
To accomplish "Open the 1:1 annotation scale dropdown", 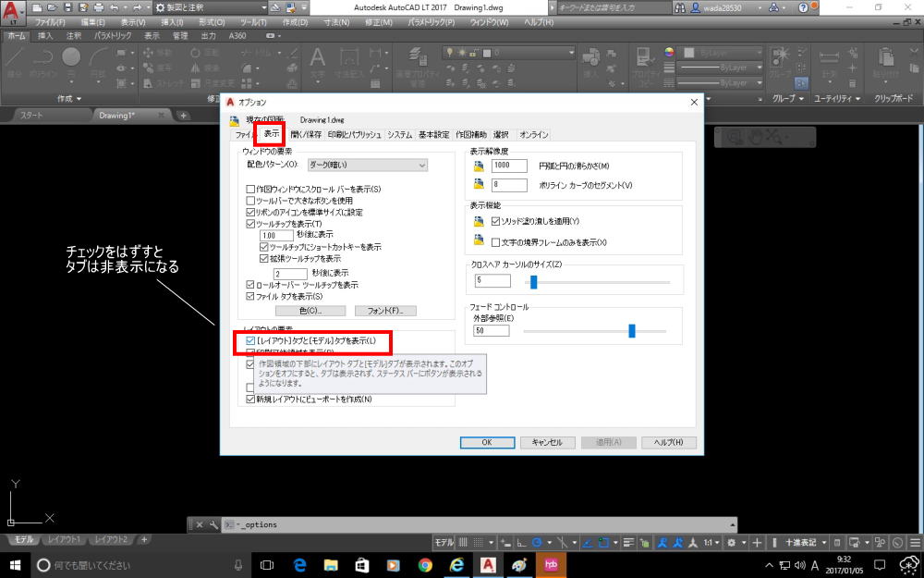I will [x=711, y=542].
